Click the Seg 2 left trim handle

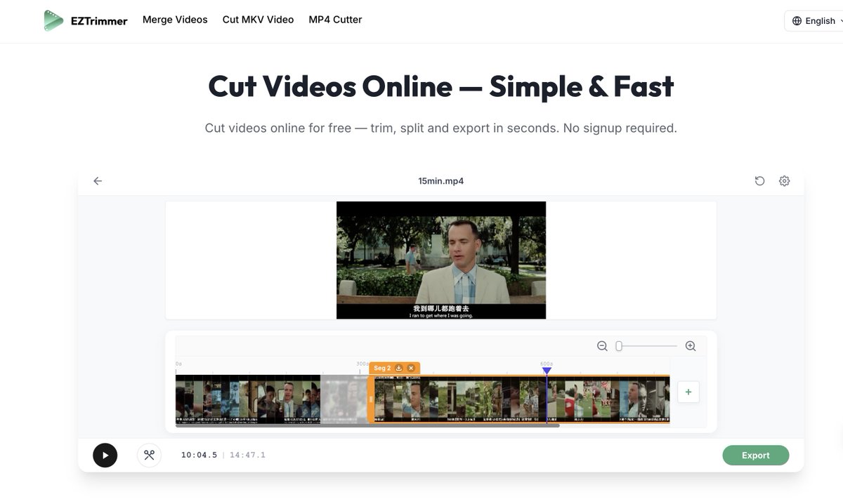click(x=371, y=399)
